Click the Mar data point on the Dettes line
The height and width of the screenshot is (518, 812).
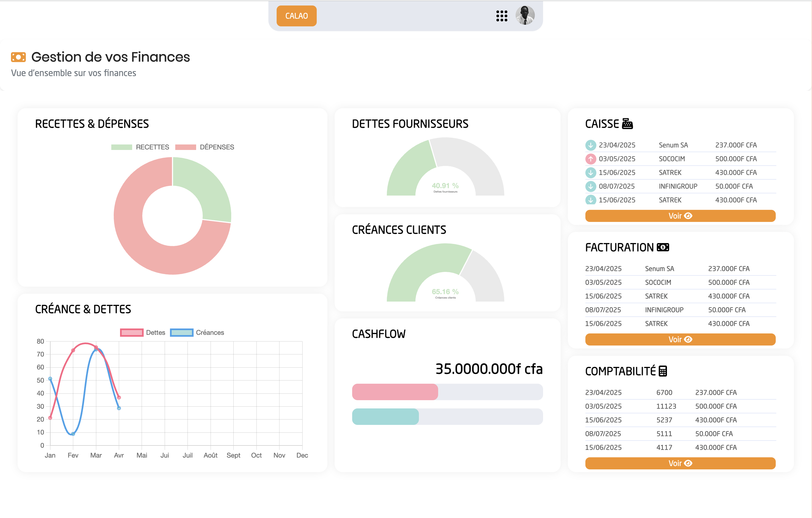pos(96,347)
